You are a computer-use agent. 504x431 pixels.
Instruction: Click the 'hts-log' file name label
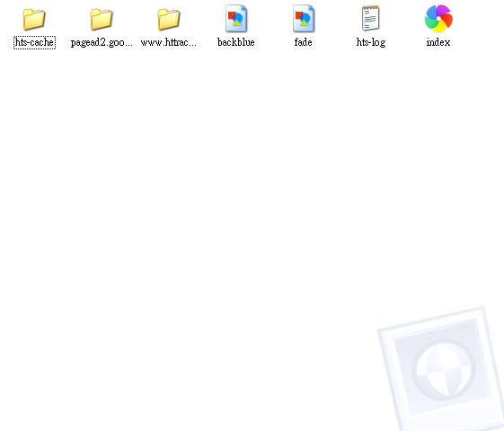pyautogui.click(x=371, y=42)
